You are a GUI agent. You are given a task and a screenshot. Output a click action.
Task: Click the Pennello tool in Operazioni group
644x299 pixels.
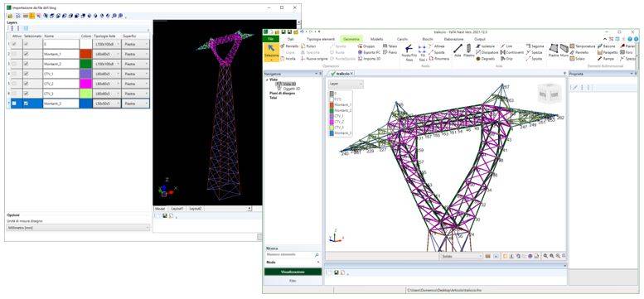[x=289, y=46]
